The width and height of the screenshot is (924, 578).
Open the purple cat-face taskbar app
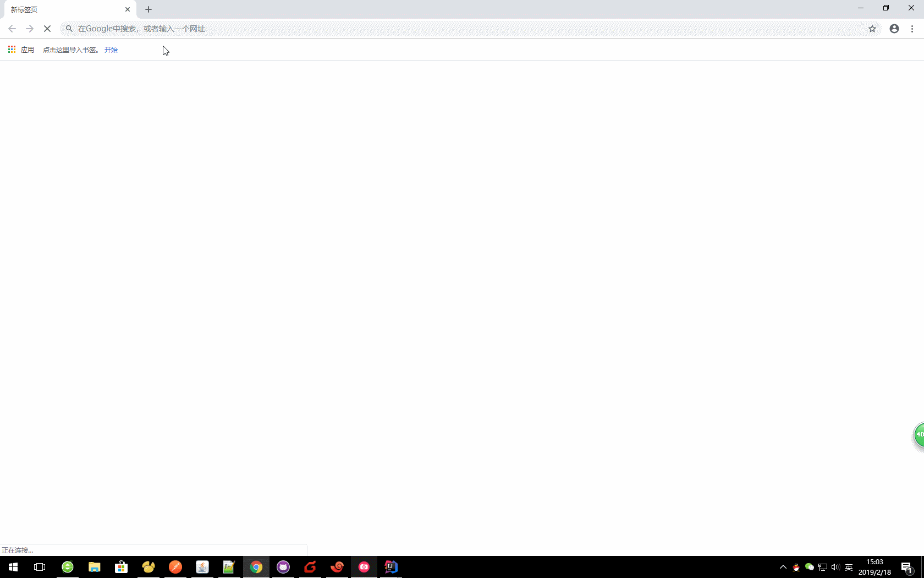coord(283,567)
